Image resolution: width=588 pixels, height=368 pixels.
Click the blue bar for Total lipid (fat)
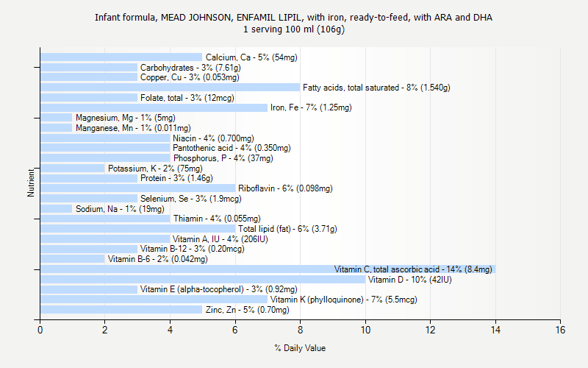138,229
